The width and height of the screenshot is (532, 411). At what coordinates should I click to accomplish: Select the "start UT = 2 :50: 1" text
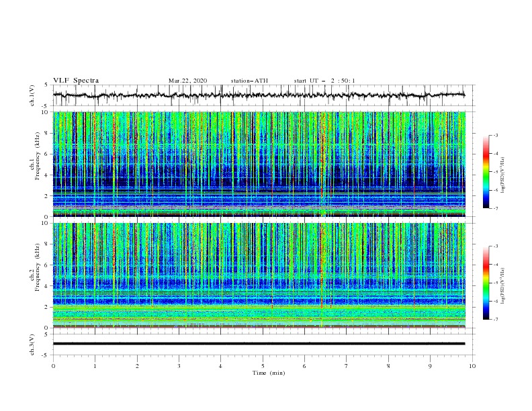[x=324, y=81]
